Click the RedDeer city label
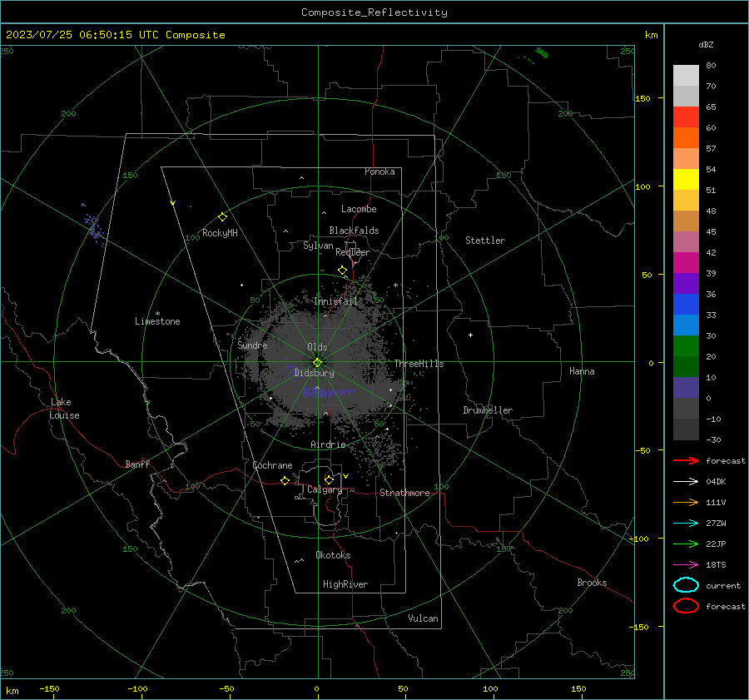 pos(353,252)
